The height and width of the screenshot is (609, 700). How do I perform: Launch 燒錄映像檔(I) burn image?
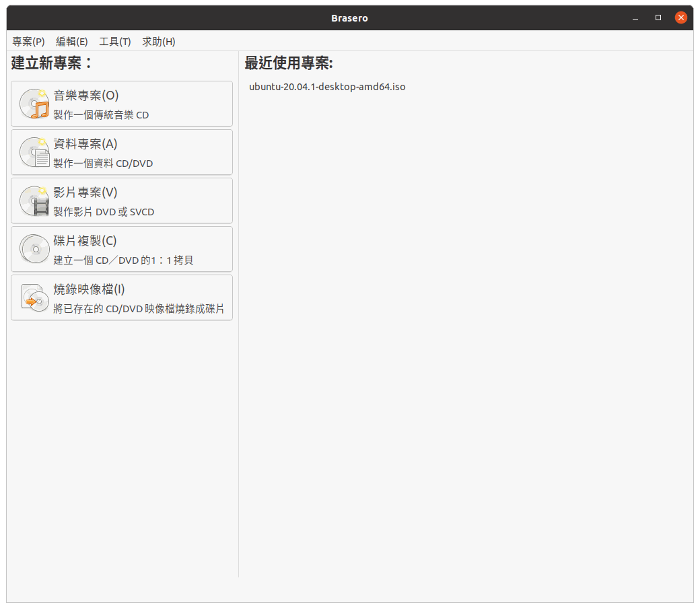[x=122, y=297]
